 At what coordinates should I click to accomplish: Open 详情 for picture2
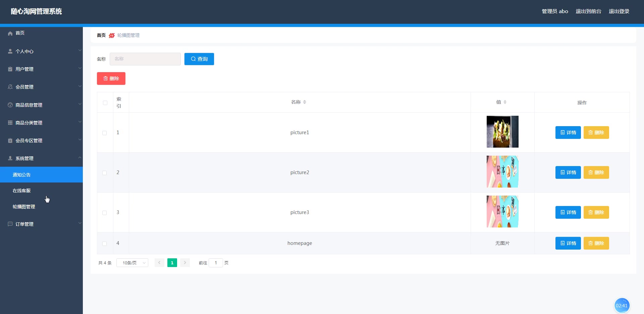tap(568, 172)
